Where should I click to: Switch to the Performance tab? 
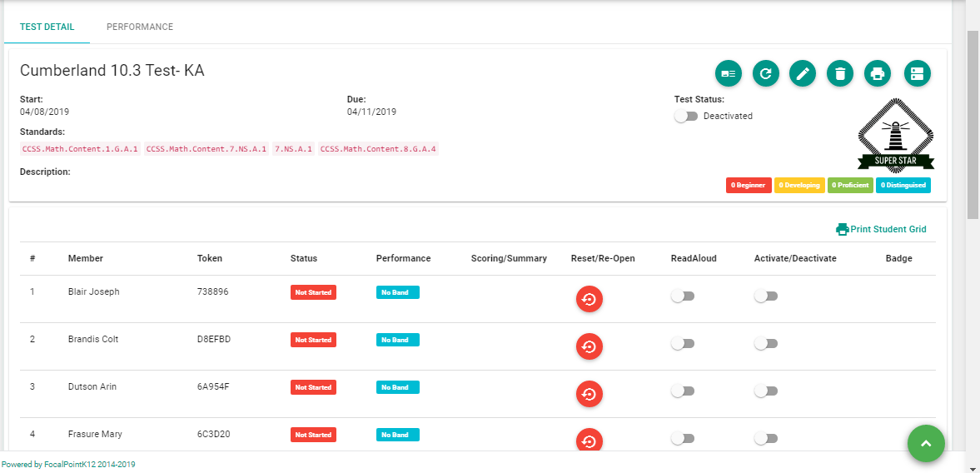pos(140,27)
